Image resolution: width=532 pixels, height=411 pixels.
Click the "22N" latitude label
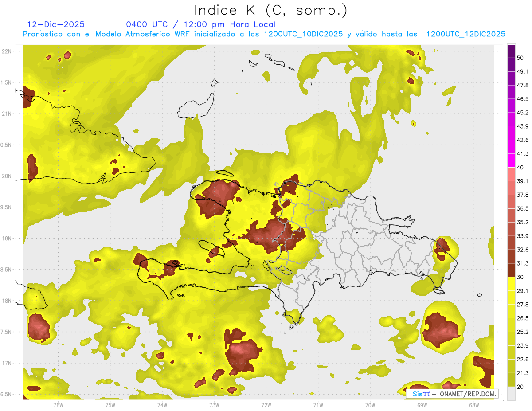[7, 51]
